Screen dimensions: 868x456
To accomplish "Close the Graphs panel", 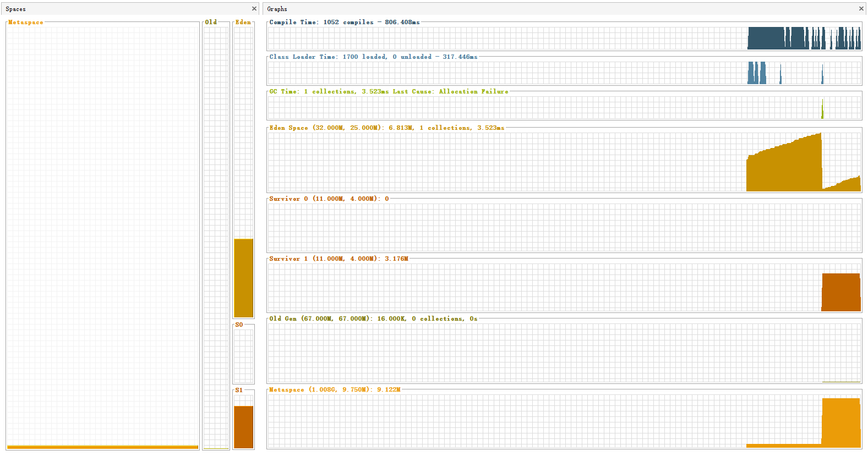I will coord(861,9).
